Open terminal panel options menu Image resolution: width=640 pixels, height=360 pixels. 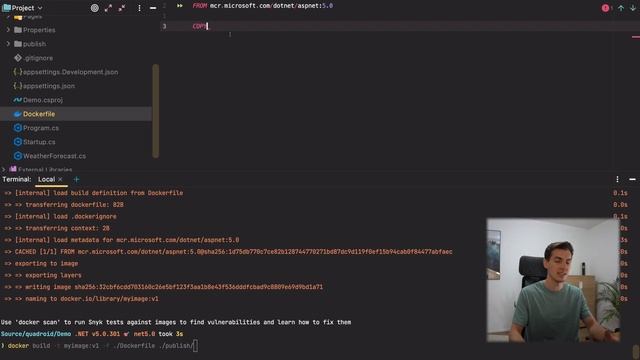tap(617, 179)
